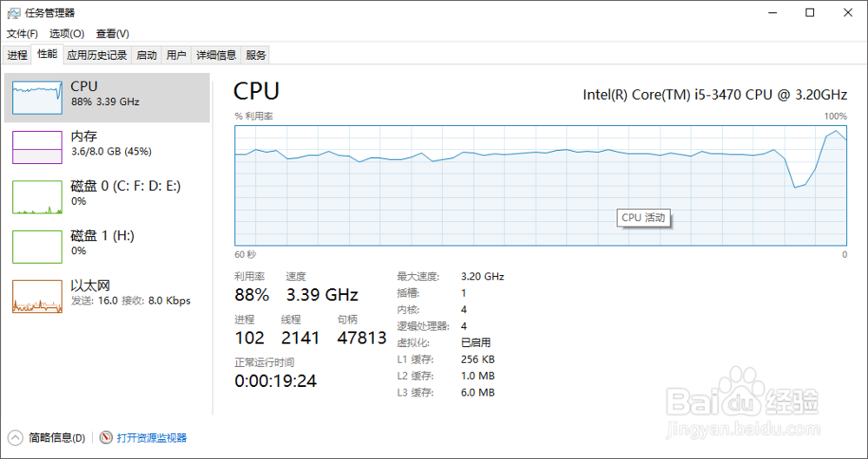The width and height of the screenshot is (868, 459).
Task: Open the 选项(O) menu
Action: click(x=67, y=34)
